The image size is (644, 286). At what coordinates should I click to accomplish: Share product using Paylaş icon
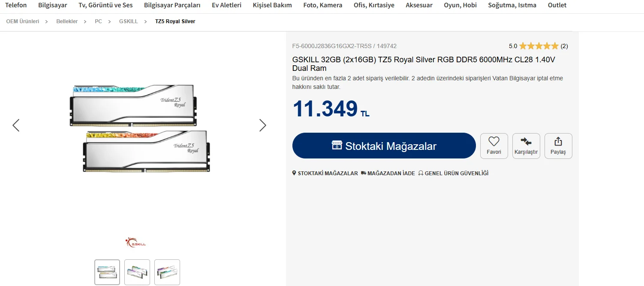558,146
